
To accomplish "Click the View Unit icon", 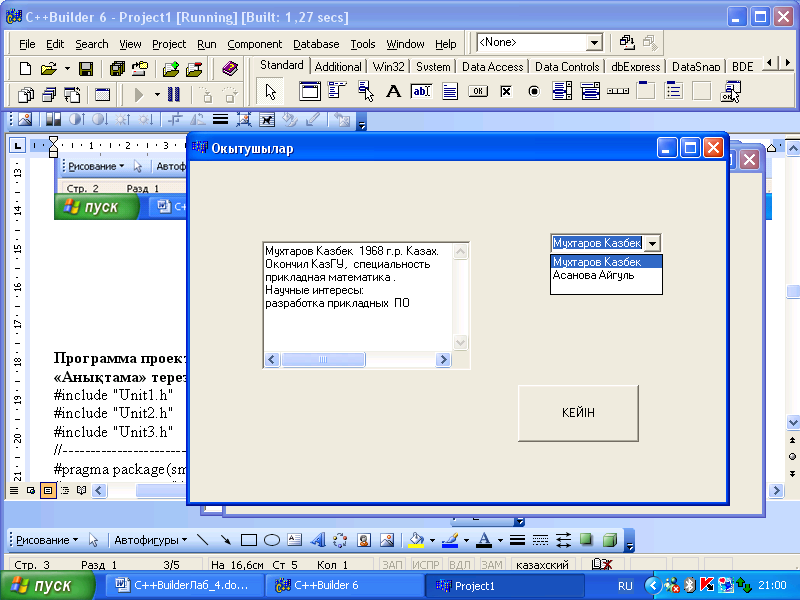I will coord(26,95).
